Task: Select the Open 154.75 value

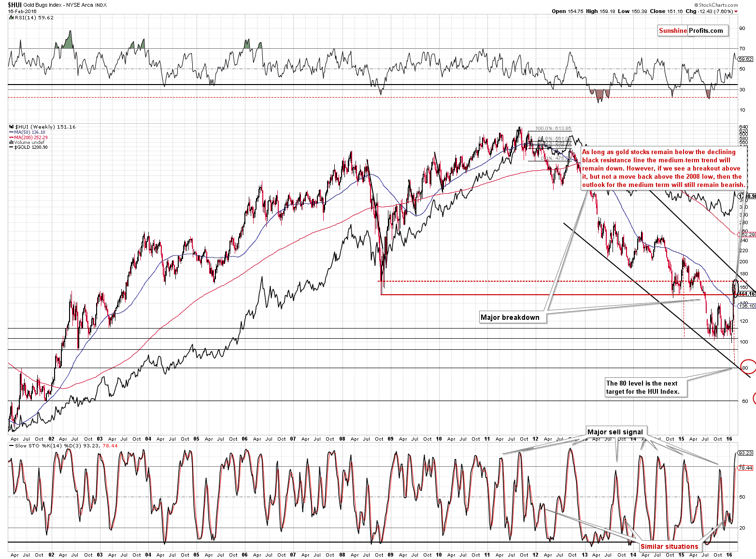Action: [x=567, y=11]
